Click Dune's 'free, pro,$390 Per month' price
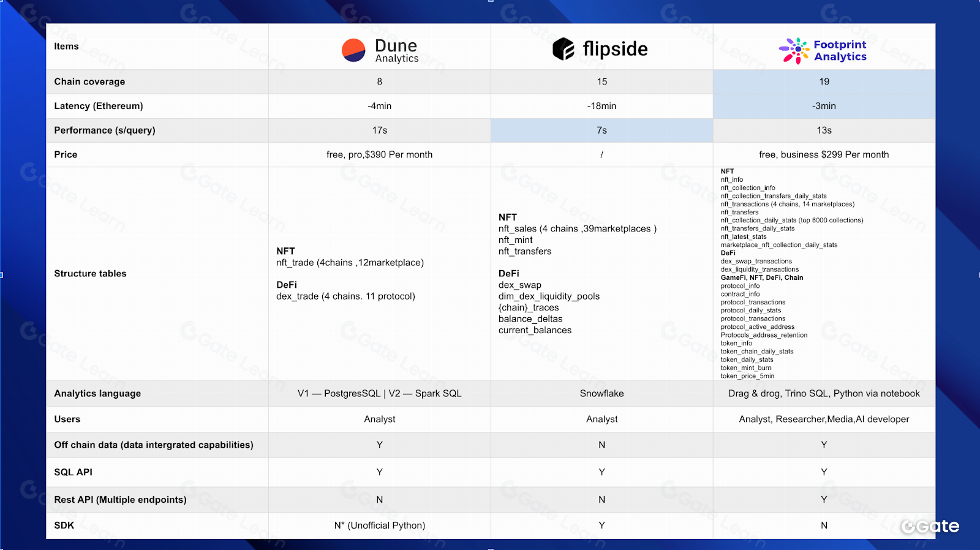The width and height of the screenshot is (980, 550). pyautogui.click(x=379, y=154)
